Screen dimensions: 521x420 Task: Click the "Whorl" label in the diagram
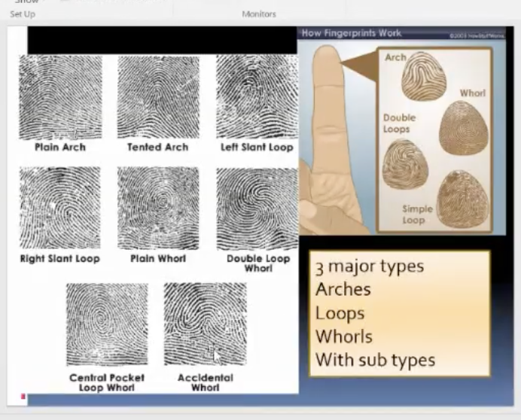tap(473, 93)
